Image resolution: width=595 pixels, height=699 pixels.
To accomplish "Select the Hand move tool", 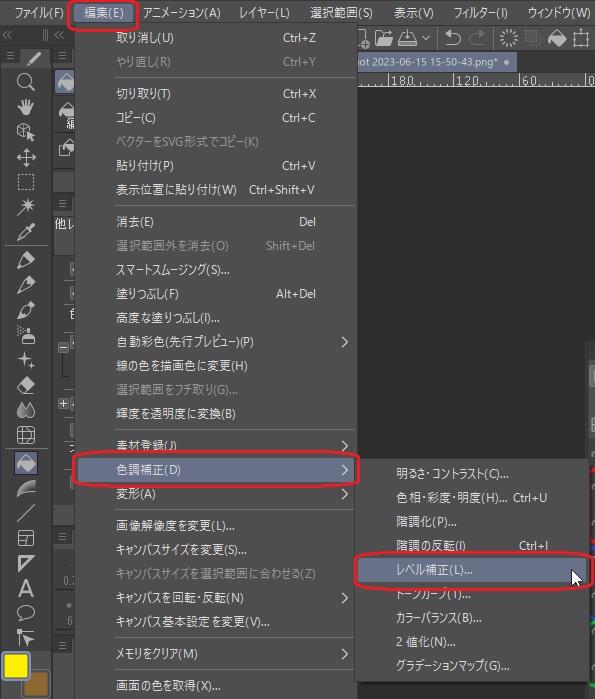I will coord(25,107).
